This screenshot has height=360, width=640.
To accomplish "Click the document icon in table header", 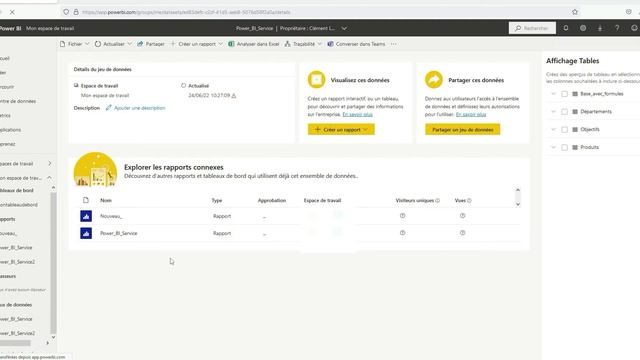I will coord(86,200).
